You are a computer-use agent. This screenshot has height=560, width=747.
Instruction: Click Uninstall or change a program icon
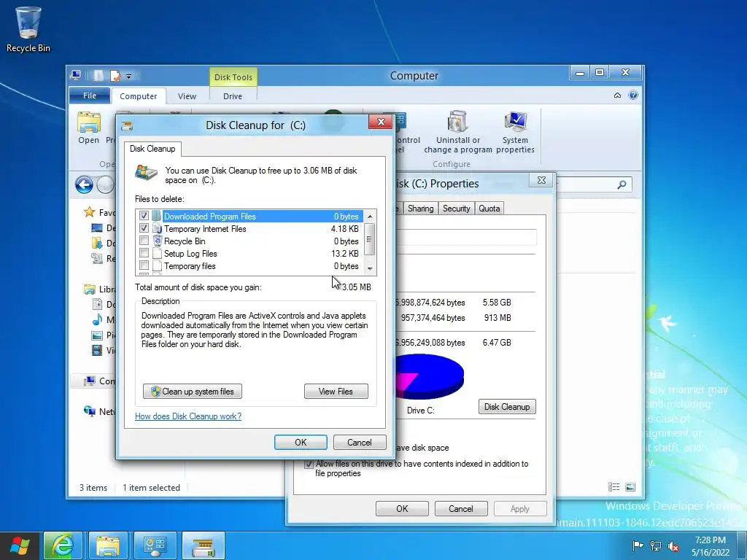pos(458,132)
